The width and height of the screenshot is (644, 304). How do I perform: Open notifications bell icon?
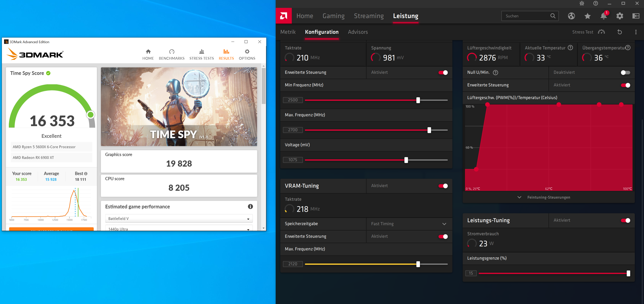tap(604, 16)
